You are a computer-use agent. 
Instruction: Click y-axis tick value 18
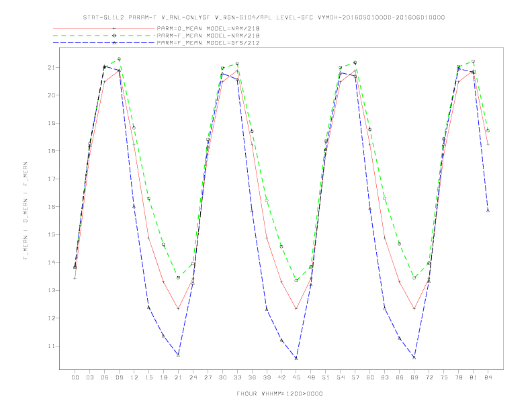coord(51,151)
